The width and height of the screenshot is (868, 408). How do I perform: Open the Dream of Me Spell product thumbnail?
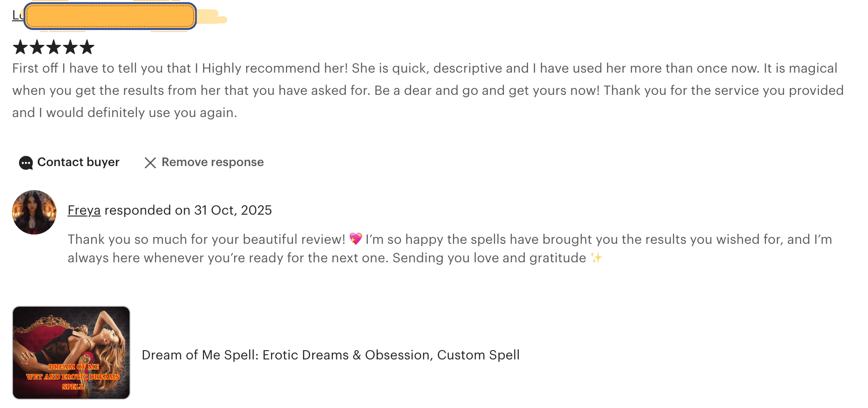click(x=71, y=352)
